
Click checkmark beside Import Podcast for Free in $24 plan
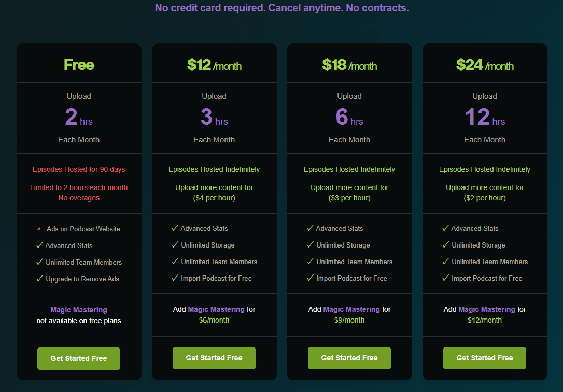(446, 278)
